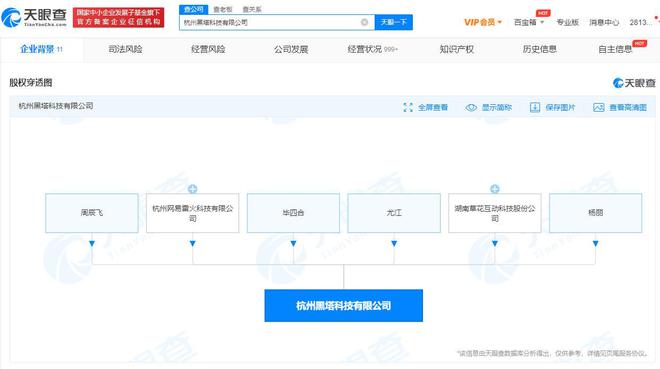
Task: Click the 股权穿透图 section heading
Action: pyautogui.click(x=31, y=82)
